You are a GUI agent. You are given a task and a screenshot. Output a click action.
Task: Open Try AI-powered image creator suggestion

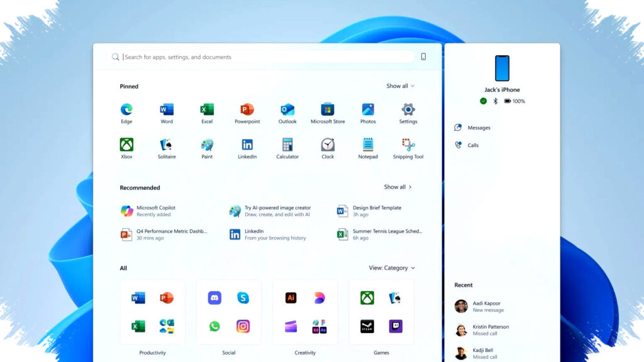[270, 211]
